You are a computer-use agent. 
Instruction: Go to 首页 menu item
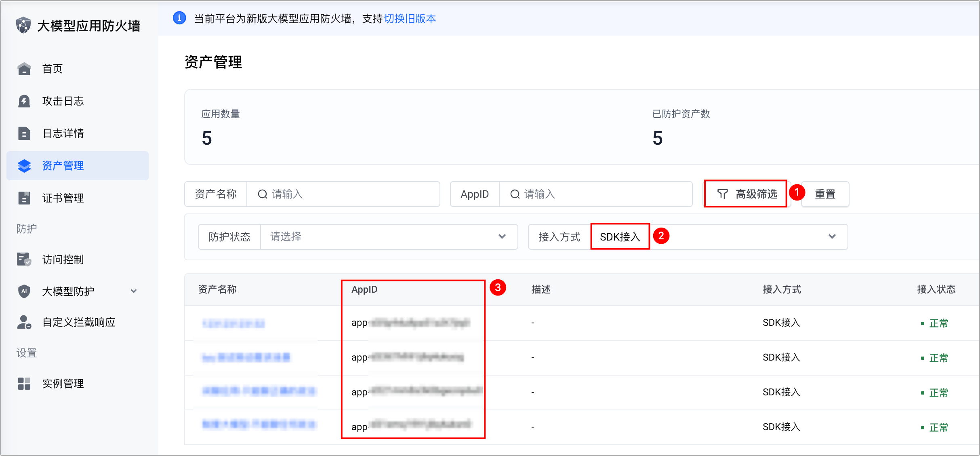click(53, 69)
